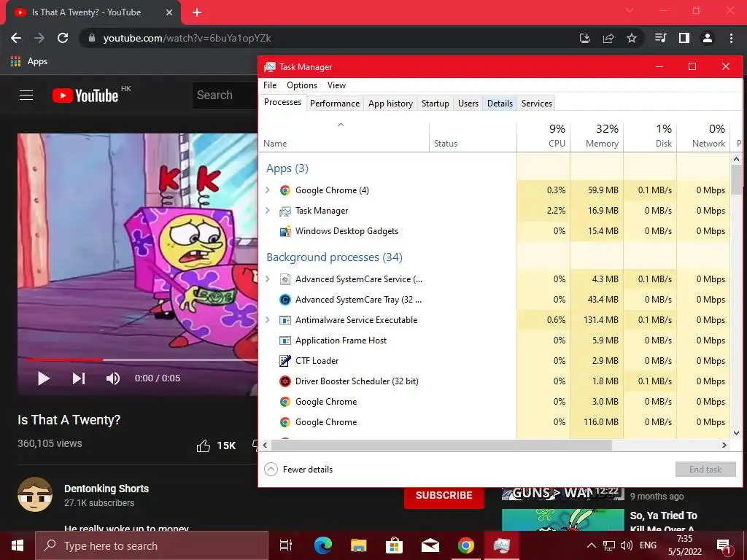747x560 pixels.
Task: Open Chrome three-dot menu
Action: coord(731,38)
